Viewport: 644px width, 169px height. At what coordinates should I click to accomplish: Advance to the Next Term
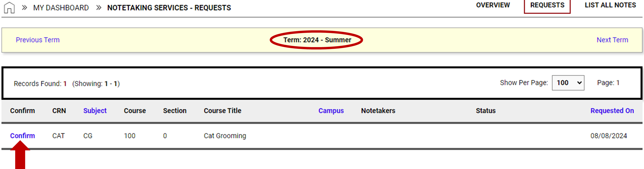click(x=612, y=40)
